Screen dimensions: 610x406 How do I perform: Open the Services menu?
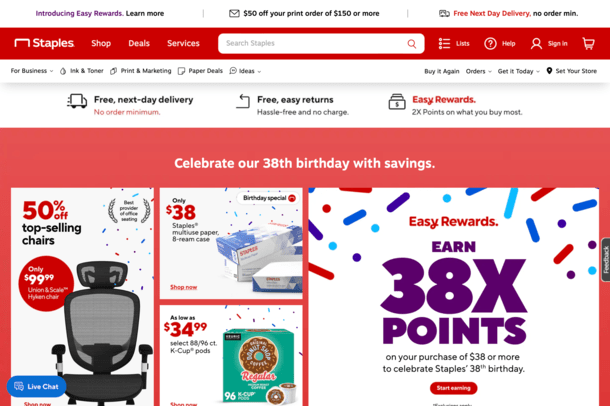pyautogui.click(x=183, y=43)
